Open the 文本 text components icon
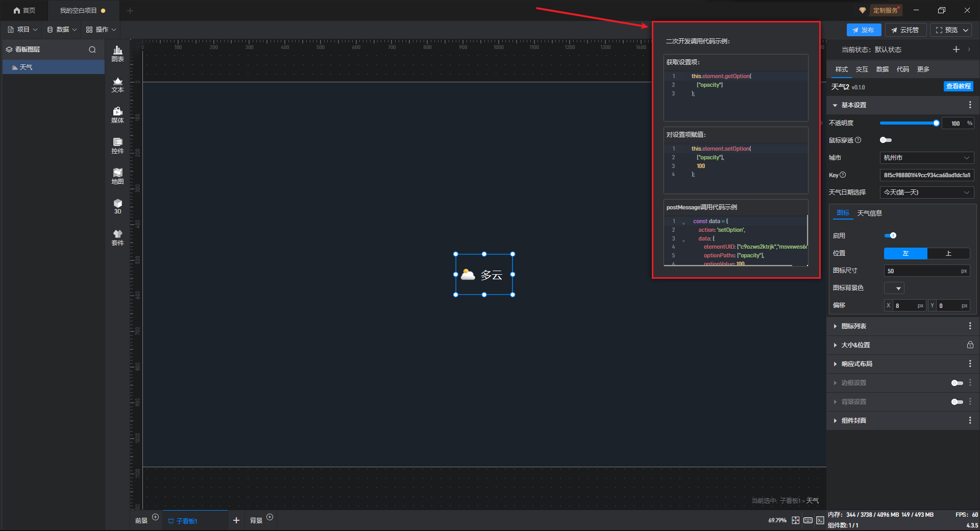 pos(117,84)
